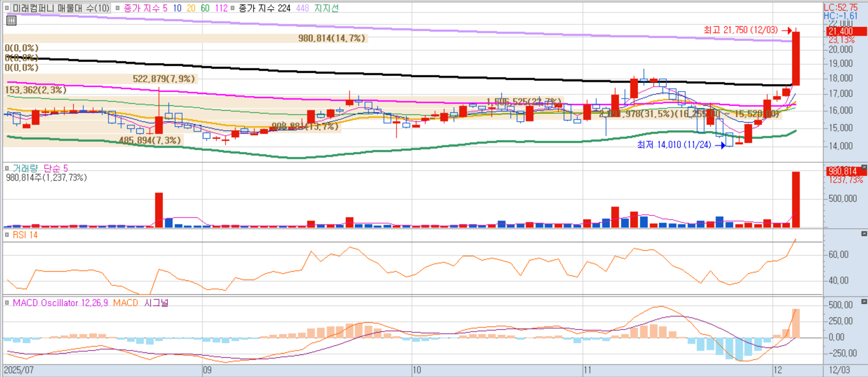Click the tallest red volume bar on 12/03
868x377 pixels.
pos(796,200)
